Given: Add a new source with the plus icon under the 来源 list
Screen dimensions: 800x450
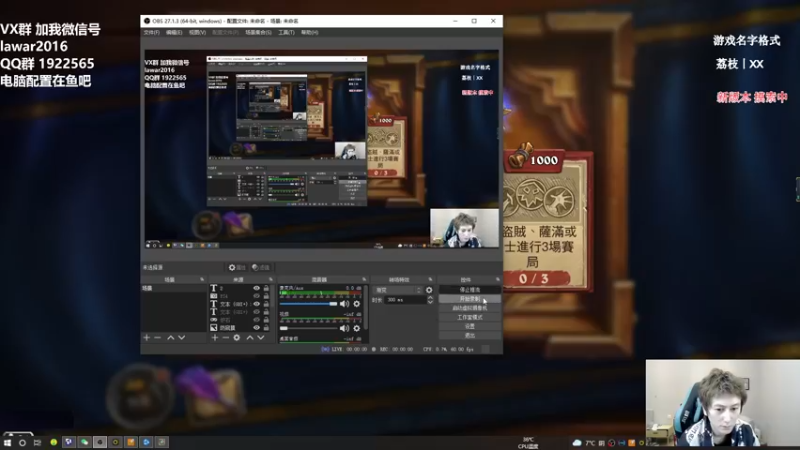Looking at the screenshot, I should pos(215,338).
